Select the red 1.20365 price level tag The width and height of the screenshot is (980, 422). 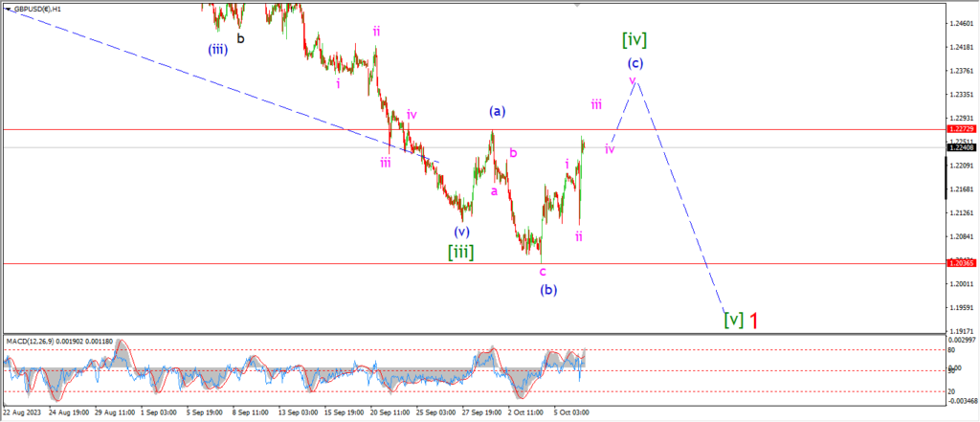(x=961, y=264)
